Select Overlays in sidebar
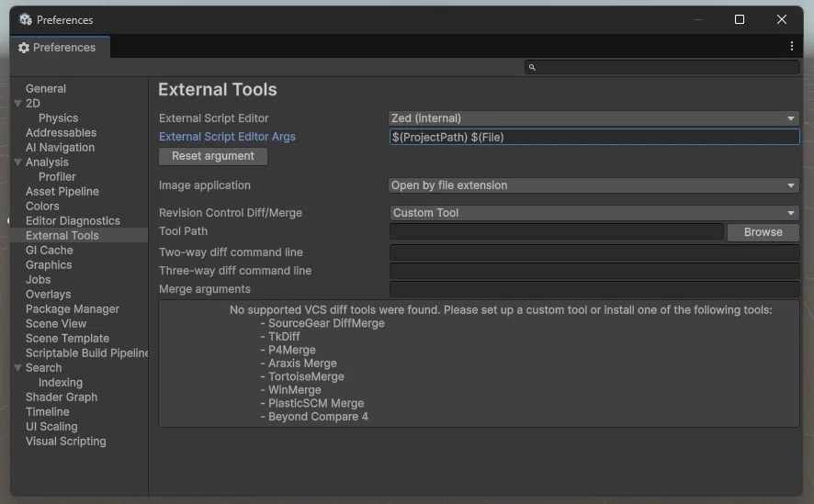 tap(49, 294)
